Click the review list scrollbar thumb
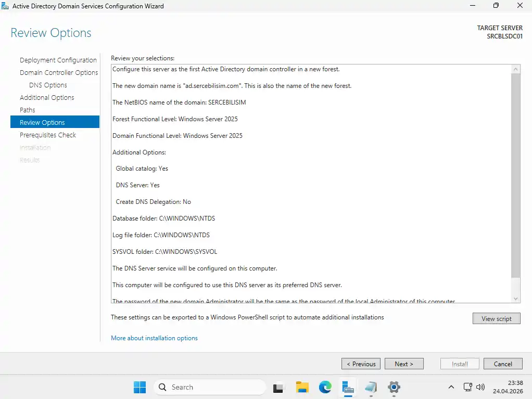Screen dimensions: 532x399 [515, 175]
